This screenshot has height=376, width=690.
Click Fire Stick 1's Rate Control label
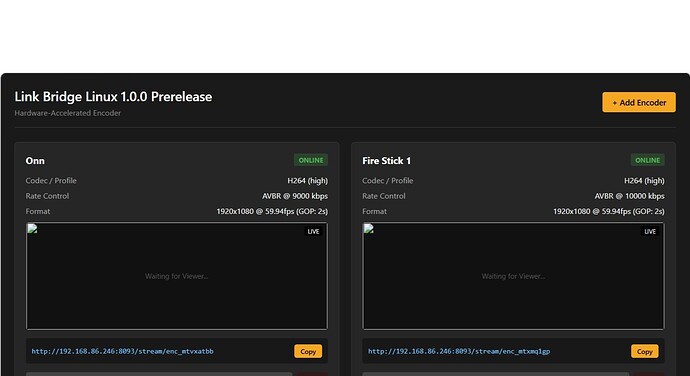tap(384, 196)
